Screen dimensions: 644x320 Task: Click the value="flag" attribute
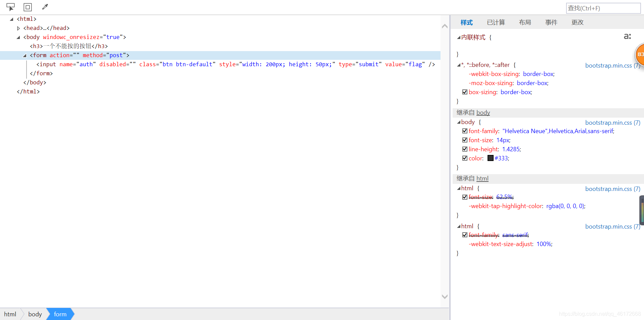tap(405, 65)
